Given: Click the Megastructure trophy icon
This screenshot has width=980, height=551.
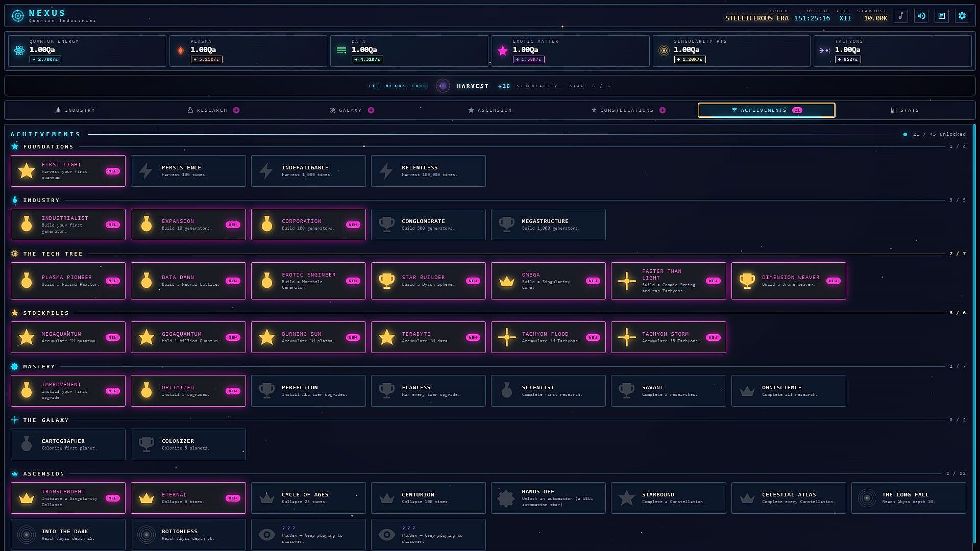Looking at the screenshot, I should point(507,224).
